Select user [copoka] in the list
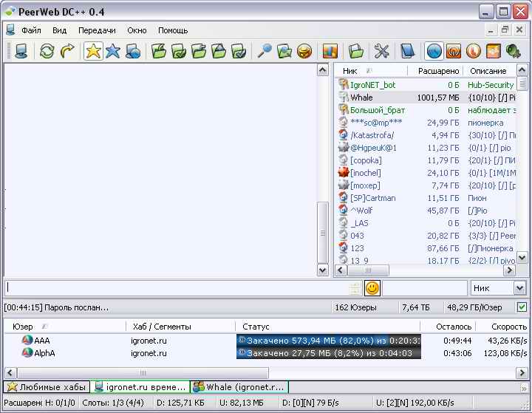Screen dimensions: 532x413 (427, 160)
